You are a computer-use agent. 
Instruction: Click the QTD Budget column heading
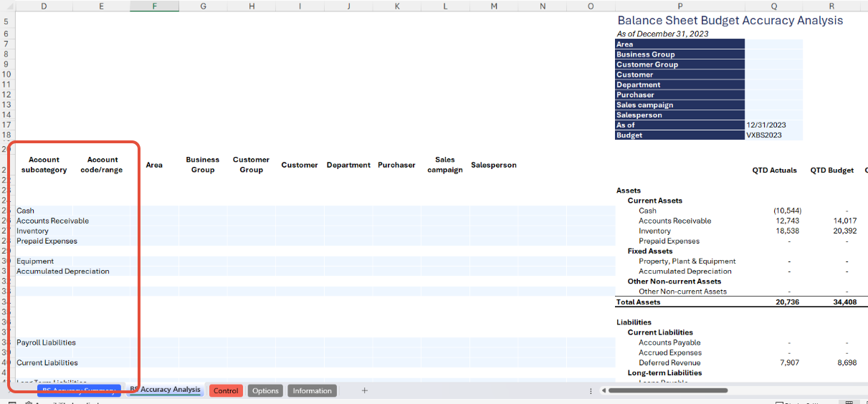[x=832, y=170]
